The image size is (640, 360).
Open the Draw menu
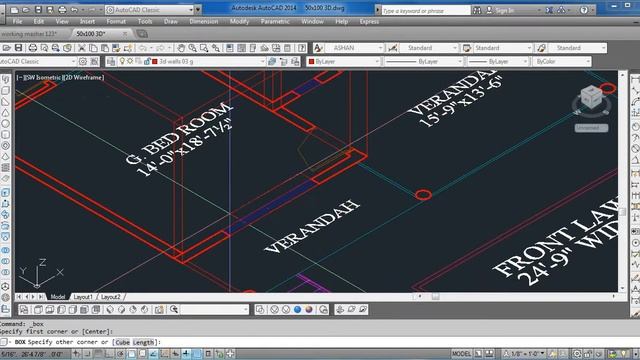click(x=171, y=22)
